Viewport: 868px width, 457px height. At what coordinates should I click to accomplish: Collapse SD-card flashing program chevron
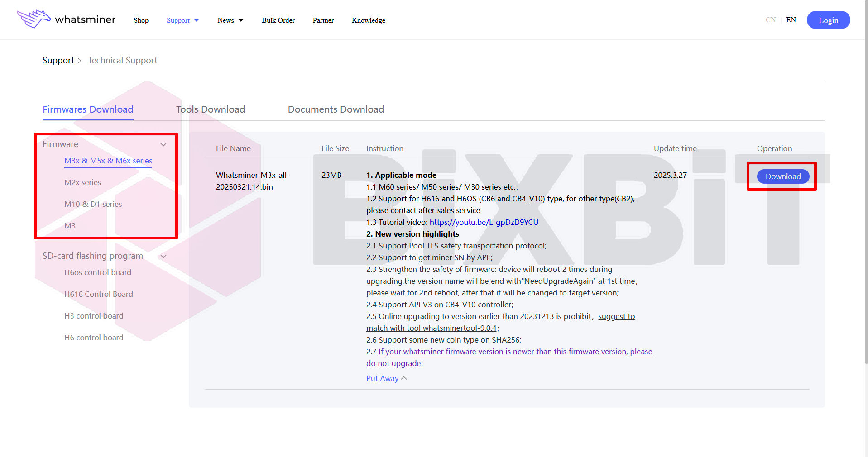point(163,256)
